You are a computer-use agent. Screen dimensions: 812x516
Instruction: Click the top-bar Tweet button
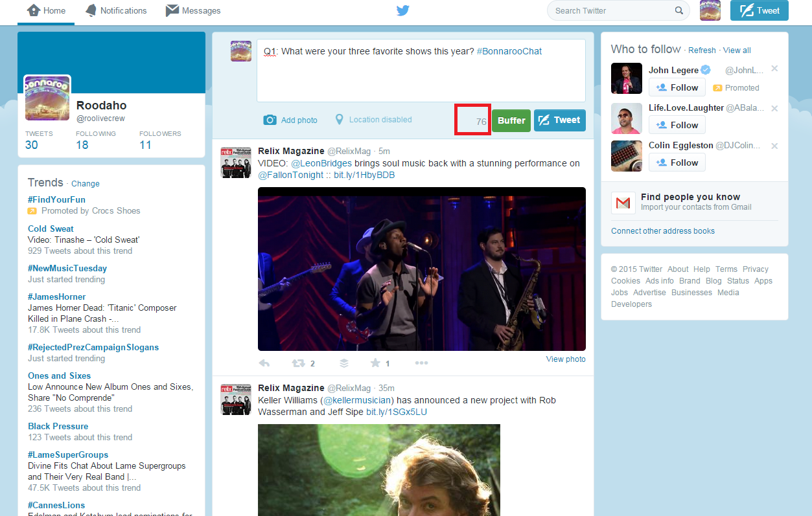tap(760, 10)
